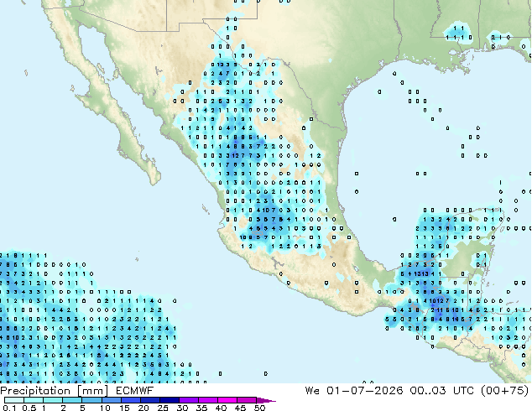Screen dimensions: 532x411
Task: Click the 25–30 mm legend swatch
Action: coord(170,400)
